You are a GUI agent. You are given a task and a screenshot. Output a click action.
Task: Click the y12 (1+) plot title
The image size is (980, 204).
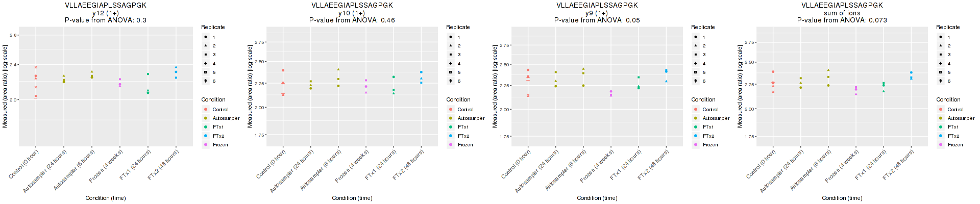click(106, 13)
